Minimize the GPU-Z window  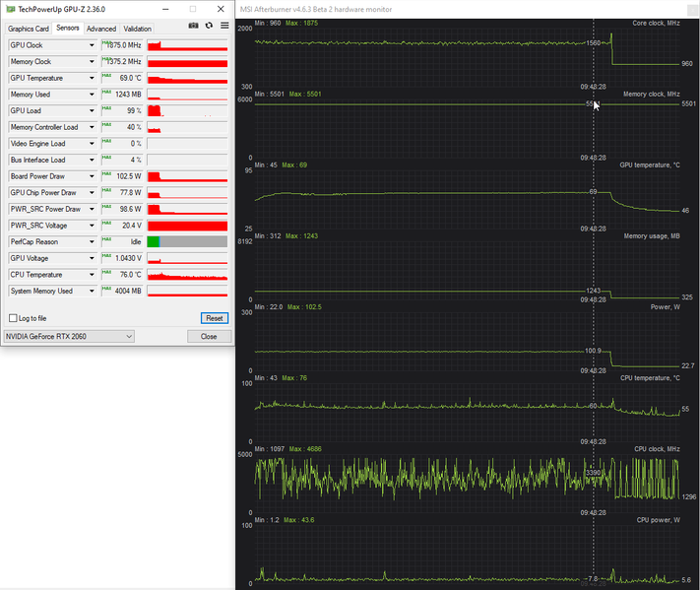tap(165, 9)
